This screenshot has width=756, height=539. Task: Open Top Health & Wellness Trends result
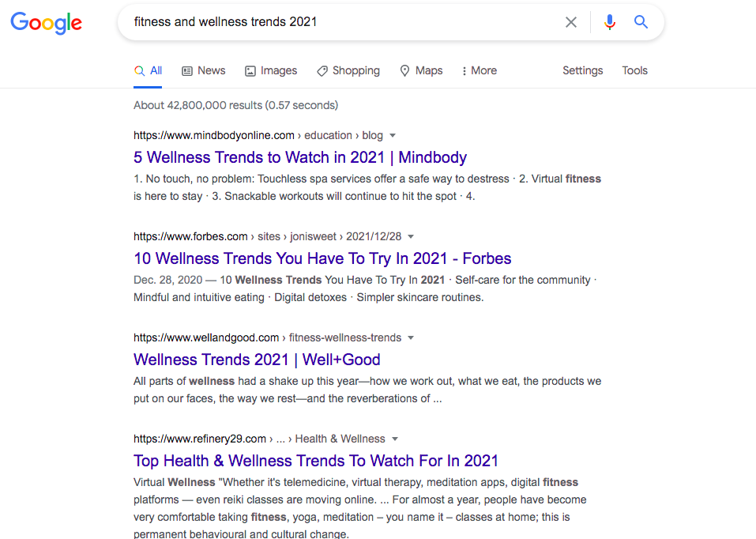(315, 461)
